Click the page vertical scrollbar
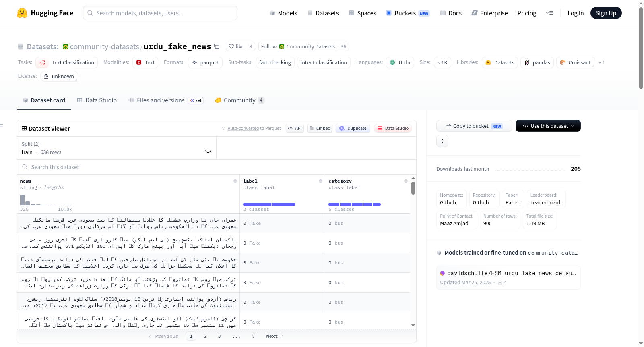This screenshot has height=347, width=644. pos(641,48)
